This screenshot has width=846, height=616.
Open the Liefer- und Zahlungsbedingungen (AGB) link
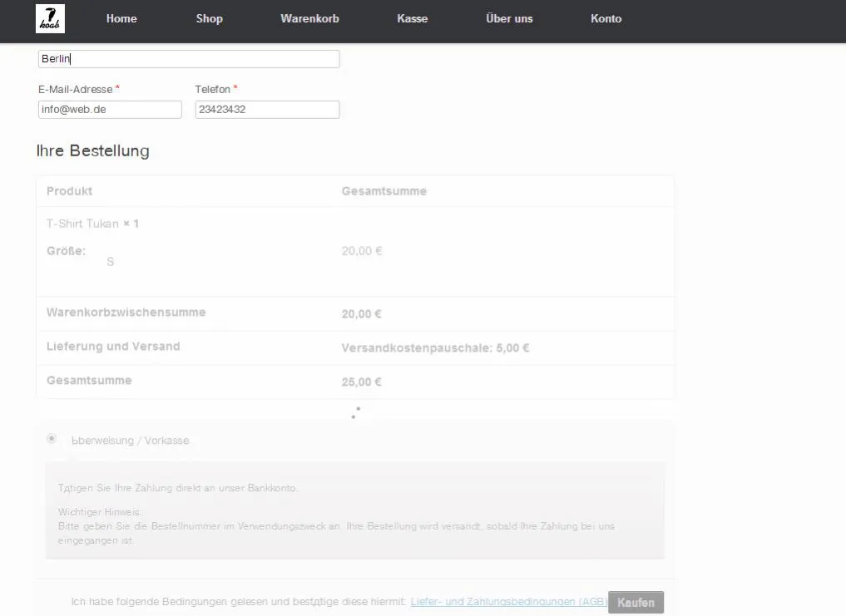pyautogui.click(x=509, y=601)
